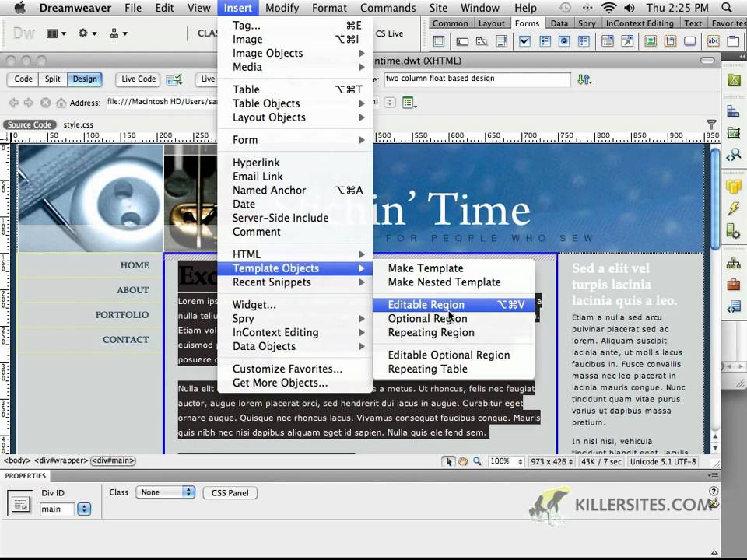Insert a File Field form icon

670,41
